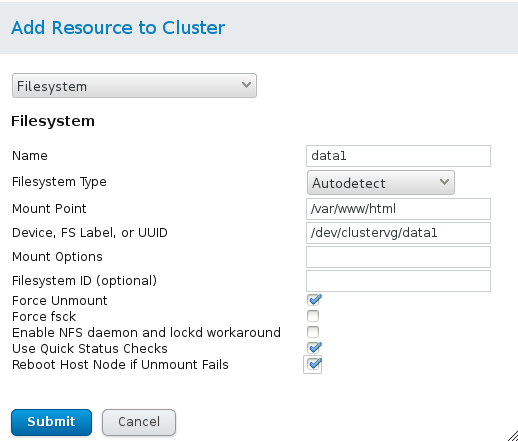The height and width of the screenshot is (441, 518).
Task: Click the Mount Point input field
Action: click(x=398, y=209)
